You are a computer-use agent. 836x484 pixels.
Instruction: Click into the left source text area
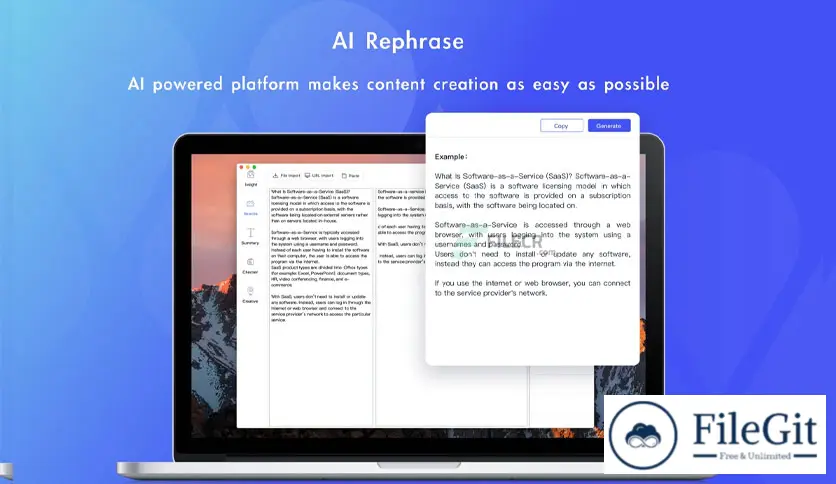coord(321,306)
